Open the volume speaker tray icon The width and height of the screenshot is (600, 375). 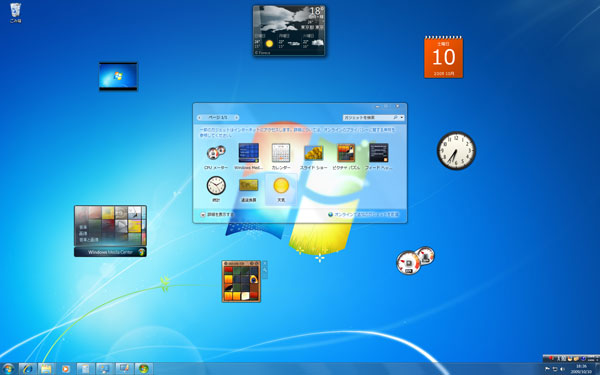click(x=562, y=369)
